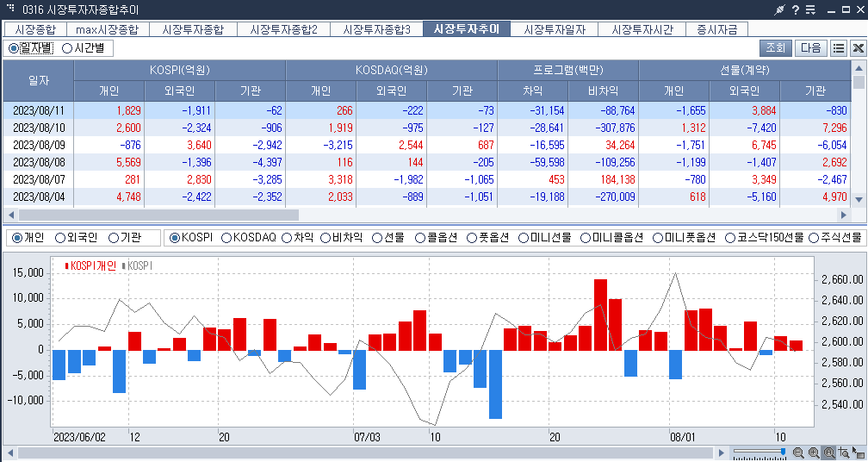The image size is (868, 462).
Task: Select the pointer selection tool icon
Action: [858, 453]
